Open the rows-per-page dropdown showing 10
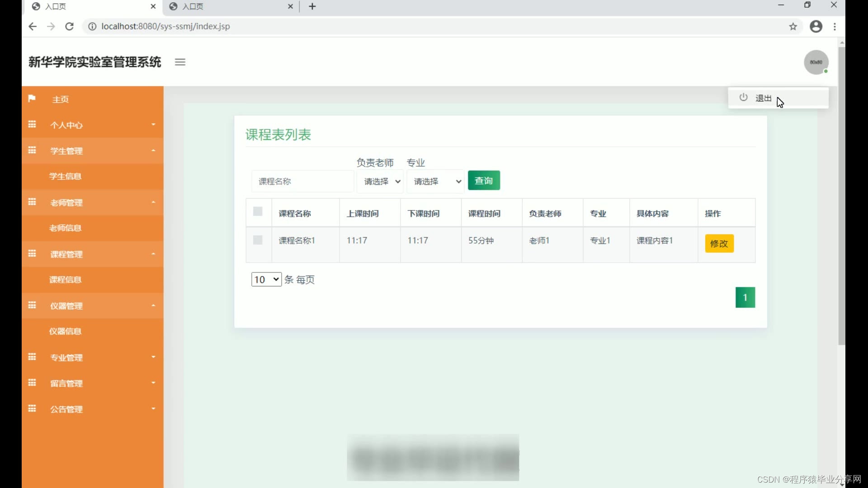 (266, 279)
